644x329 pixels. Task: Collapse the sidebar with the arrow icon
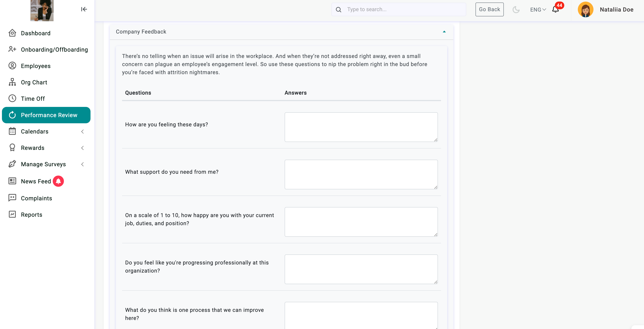point(84,9)
